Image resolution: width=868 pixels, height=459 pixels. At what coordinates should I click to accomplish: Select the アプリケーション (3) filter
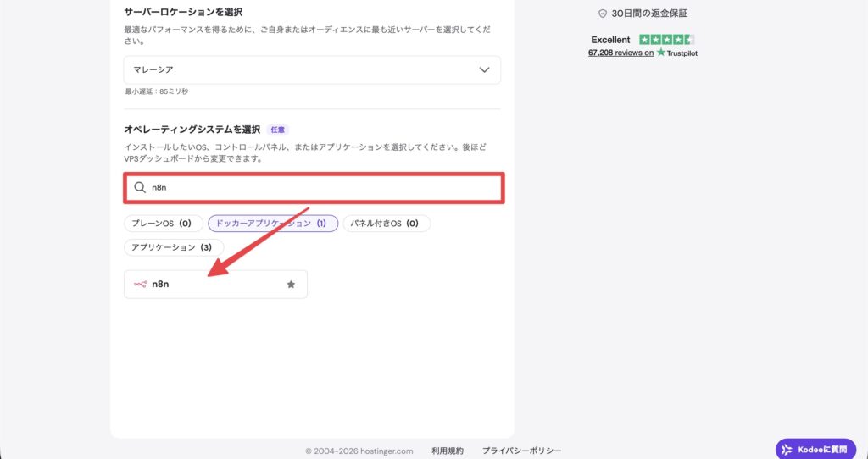pyautogui.click(x=174, y=247)
